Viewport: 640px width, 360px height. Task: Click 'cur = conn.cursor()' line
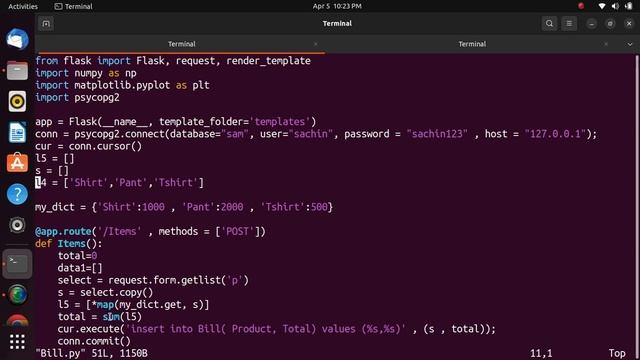point(88,146)
